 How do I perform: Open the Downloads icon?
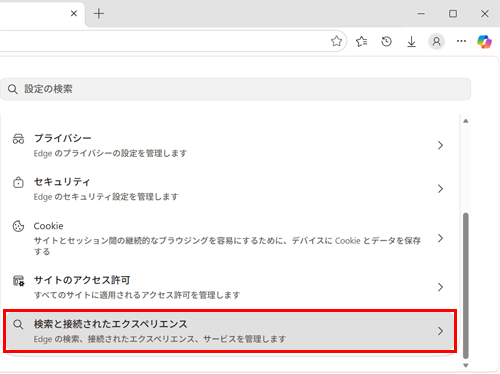click(411, 41)
